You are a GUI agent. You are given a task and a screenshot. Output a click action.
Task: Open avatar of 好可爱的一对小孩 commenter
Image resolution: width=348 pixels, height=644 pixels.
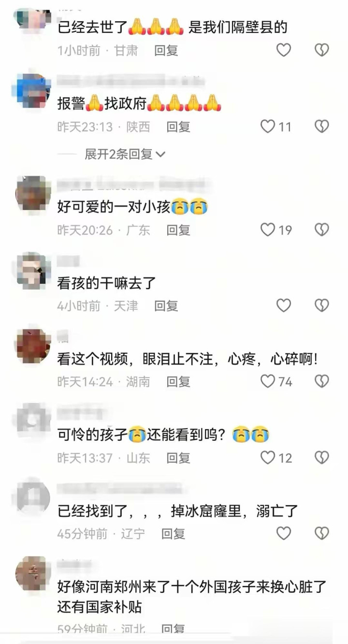coord(33,194)
